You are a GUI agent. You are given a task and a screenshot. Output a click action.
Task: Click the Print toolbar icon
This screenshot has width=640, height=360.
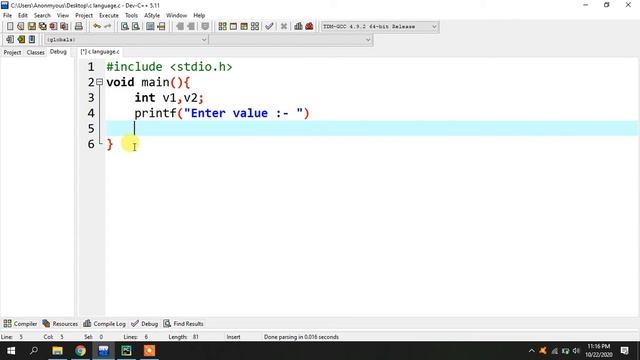[79, 27]
